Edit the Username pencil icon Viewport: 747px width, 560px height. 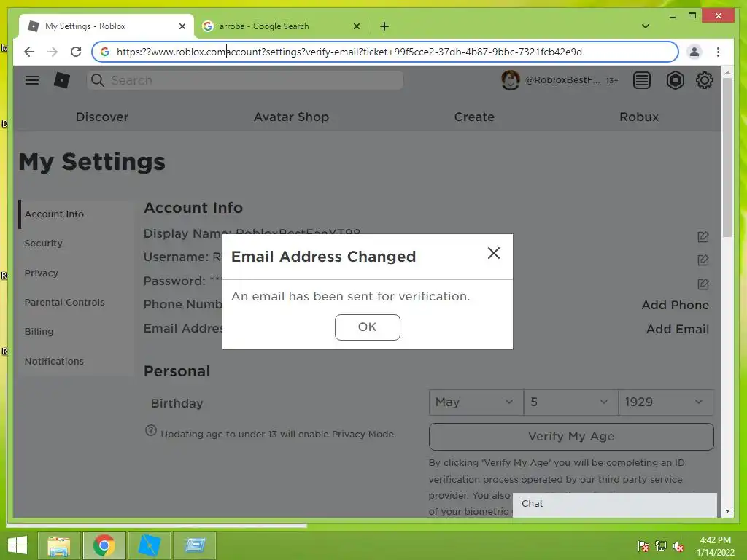click(x=703, y=260)
